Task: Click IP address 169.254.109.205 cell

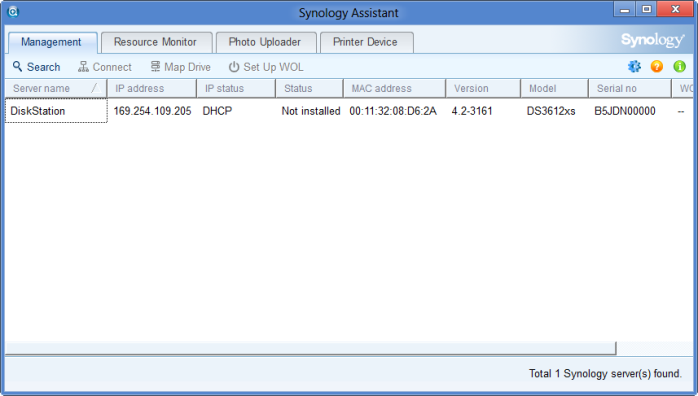Action: pyautogui.click(x=152, y=111)
